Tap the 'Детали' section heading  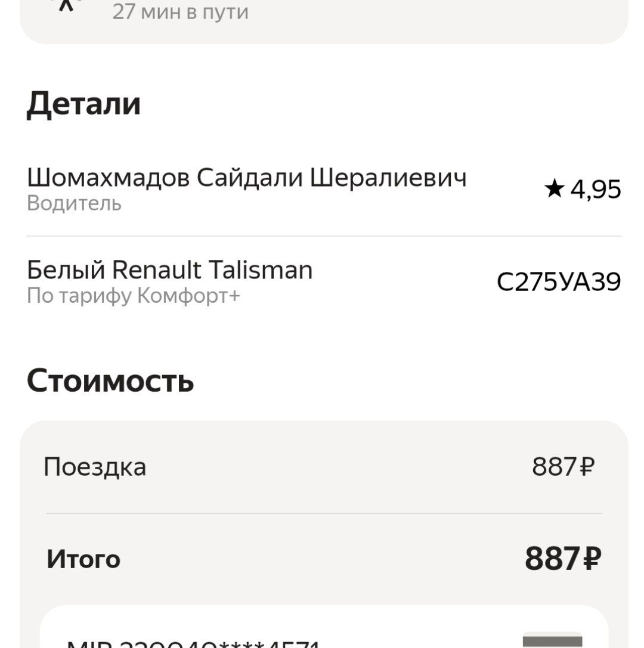83,104
